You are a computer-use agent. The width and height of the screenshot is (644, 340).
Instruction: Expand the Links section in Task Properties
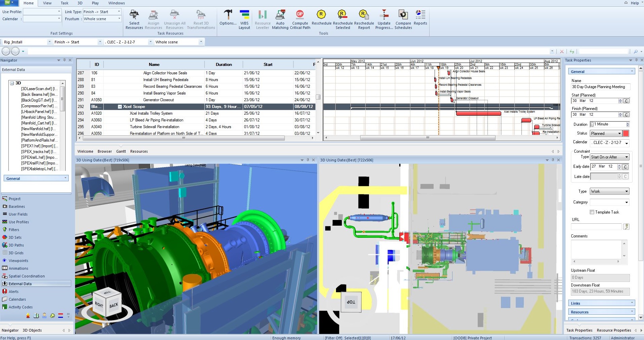(x=601, y=303)
